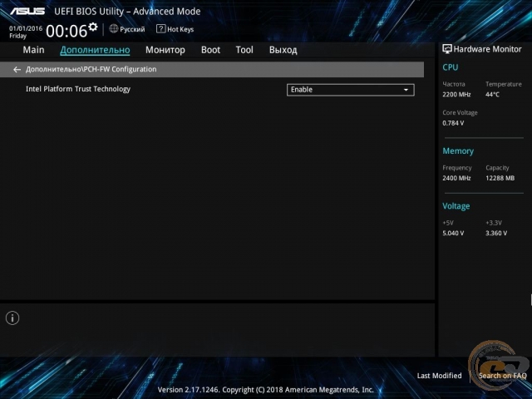Screen dimensions: 532x399
Task: Click the 2200 MHz CPU frequency value
Action: [456, 95]
